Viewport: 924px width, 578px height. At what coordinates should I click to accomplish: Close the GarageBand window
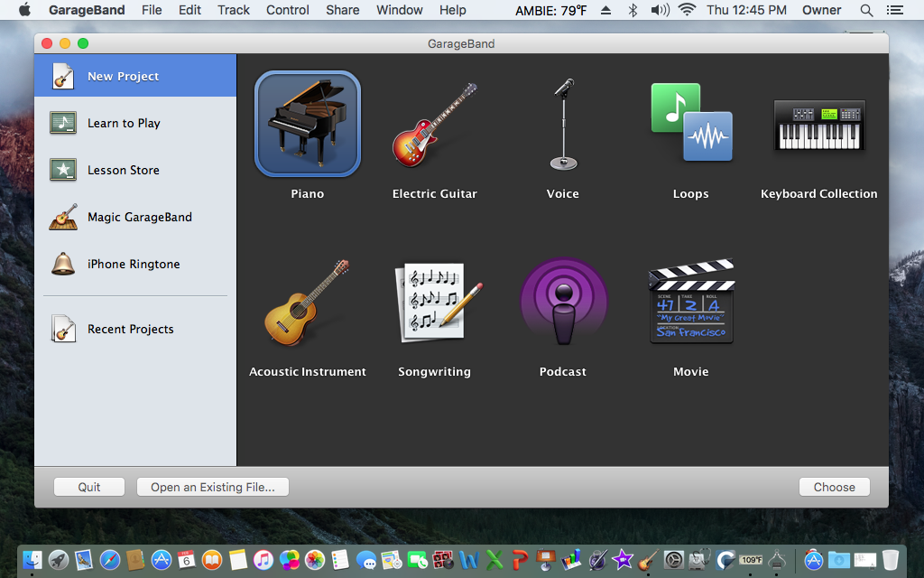tap(47, 43)
